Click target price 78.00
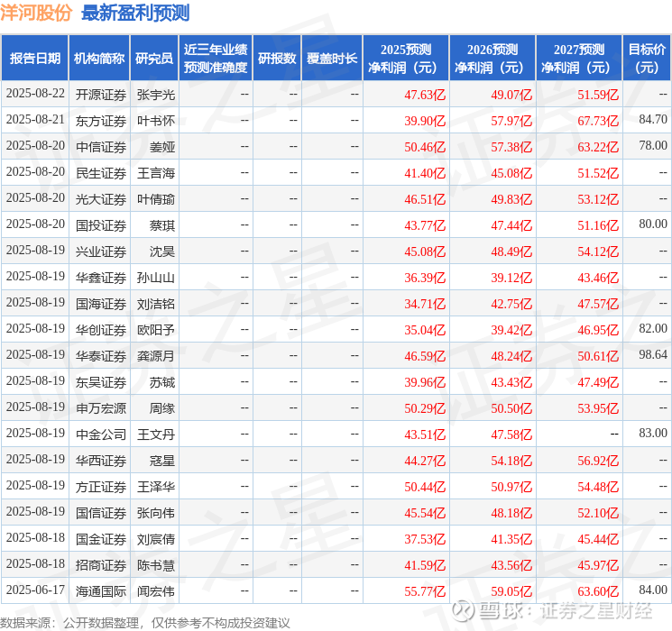Image resolution: width=672 pixels, height=631 pixels. (x=653, y=145)
